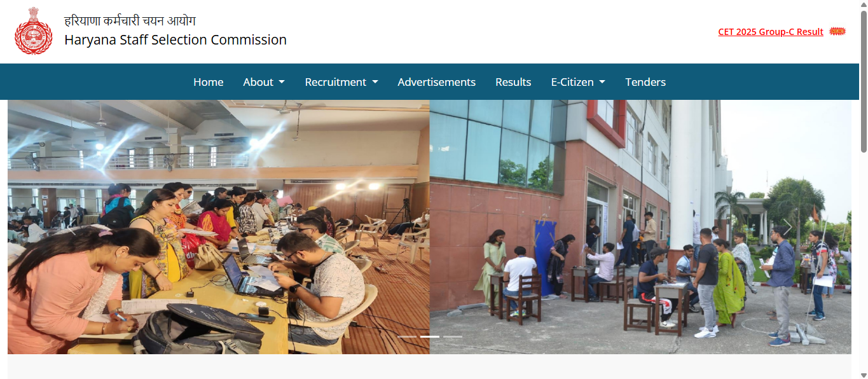Click the blinking 'new' badge beside CET result
The height and width of the screenshot is (379, 868).
pyautogui.click(x=837, y=31)
